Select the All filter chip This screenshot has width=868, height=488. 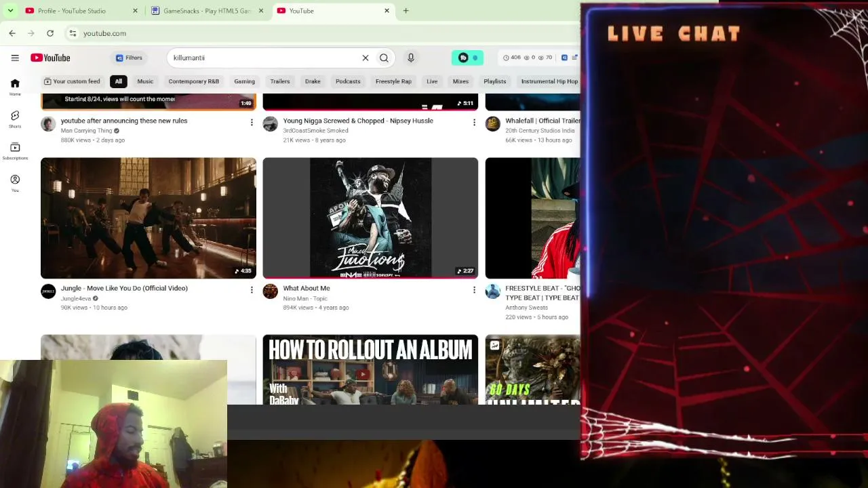tap(118, 81)
